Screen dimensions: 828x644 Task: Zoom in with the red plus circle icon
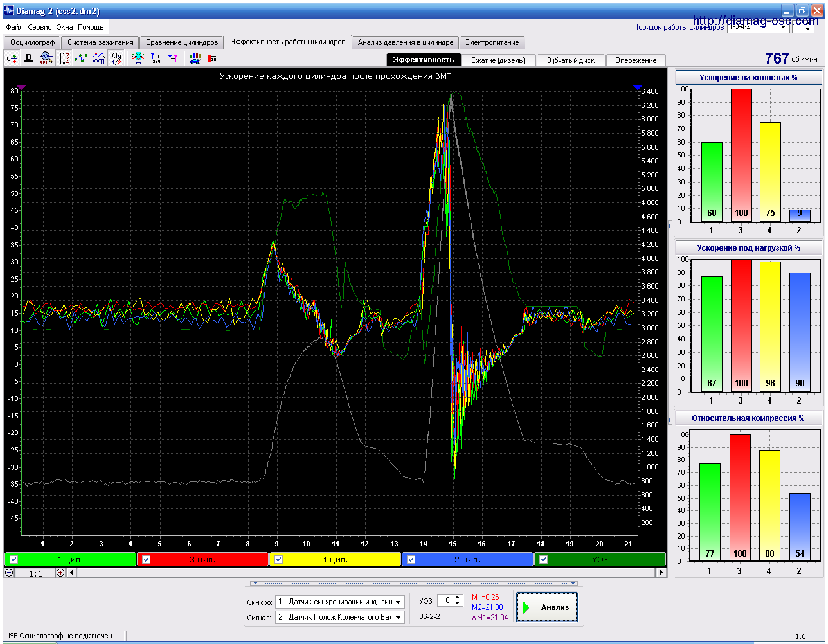(60, 573)
